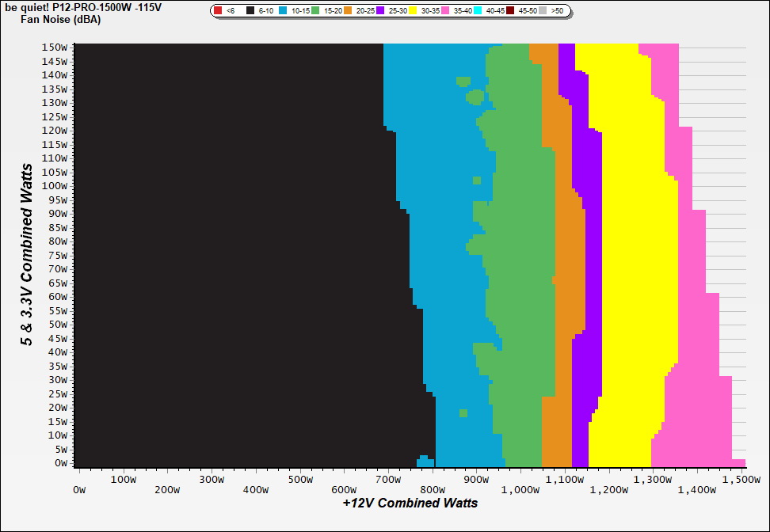Image resolution: width=770 pixels, height=532 pixels.
Task: Click the red <6 legend swatch
Action: (218, 11)
